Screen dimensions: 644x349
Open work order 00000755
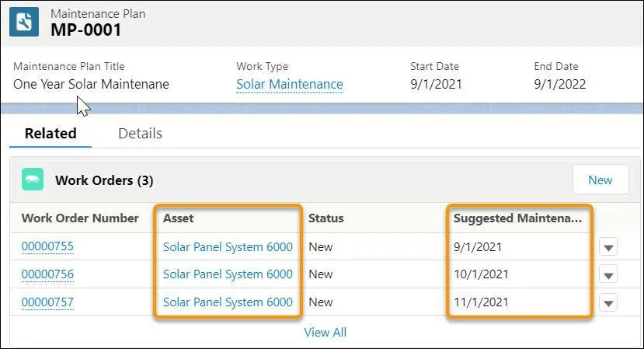[47, 247]
